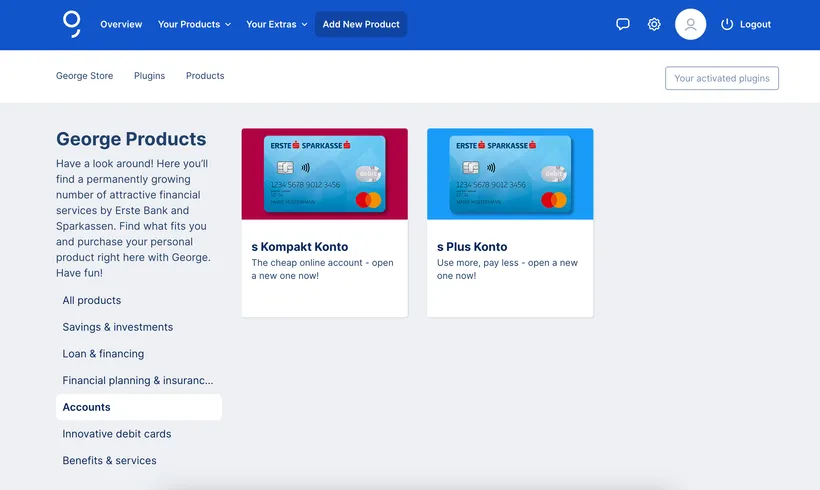820x490 pixels.
Task: Open the s Plus Konto card image
Action: pos(510,174)
